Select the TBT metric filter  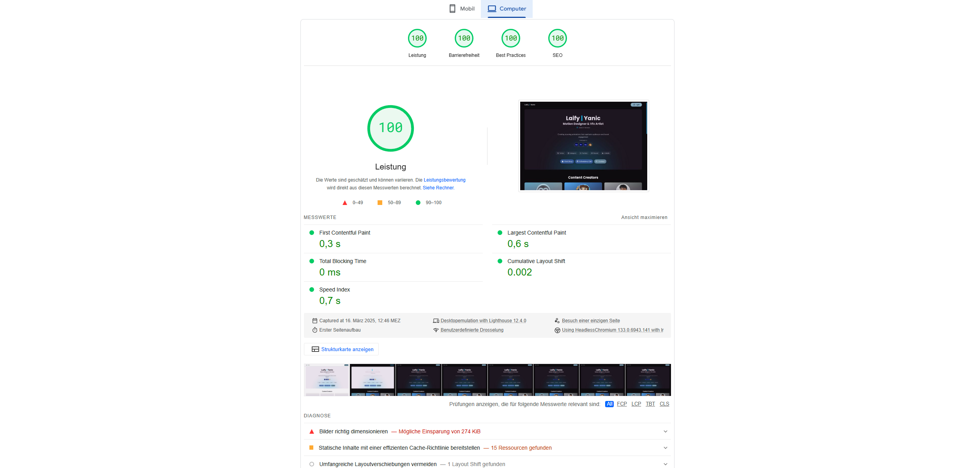tap(650, 404)
